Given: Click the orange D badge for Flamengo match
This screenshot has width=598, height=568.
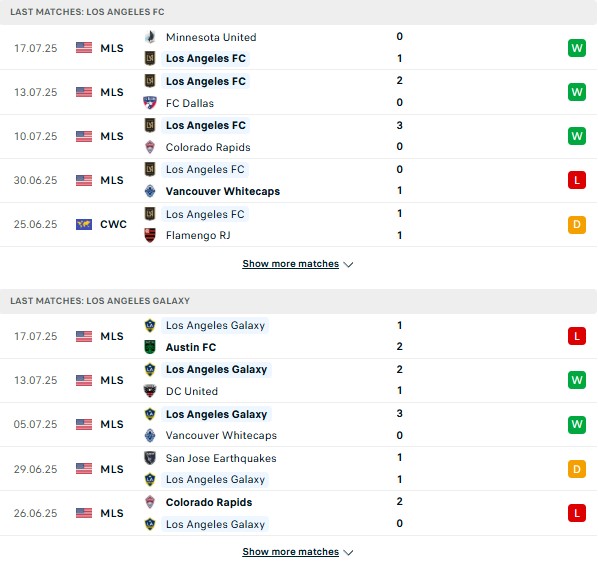Looking at the screenshot, I should (x=577, y=224).
